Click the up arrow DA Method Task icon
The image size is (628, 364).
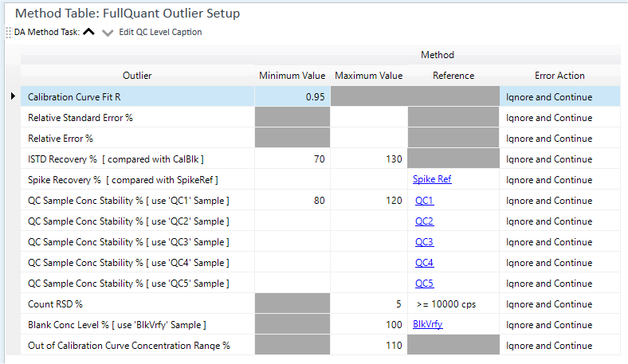click(89, 32)
